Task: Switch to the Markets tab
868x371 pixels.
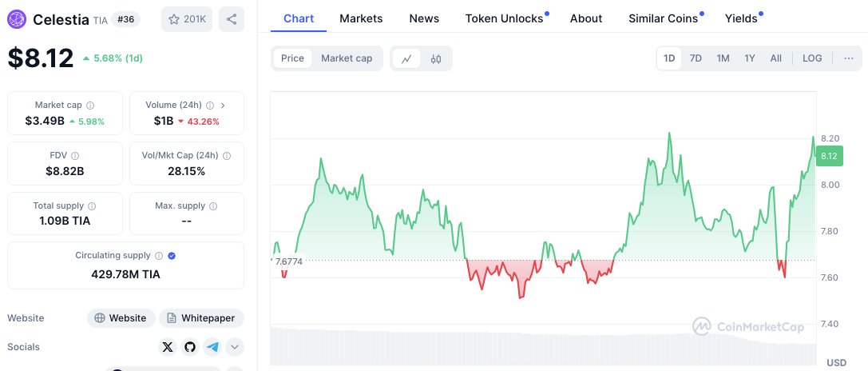Action: 361,18
